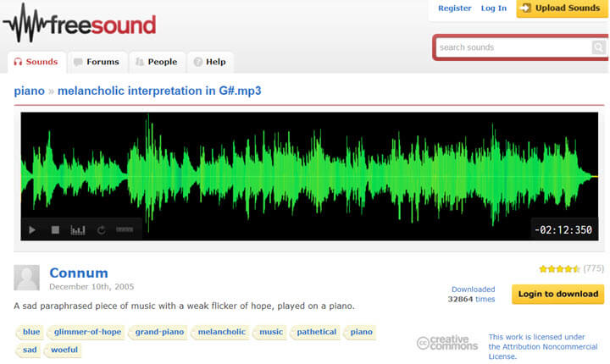Play the sound in waveform player
The width and height of the screenshot is (610, 364).
click(32, 230)
